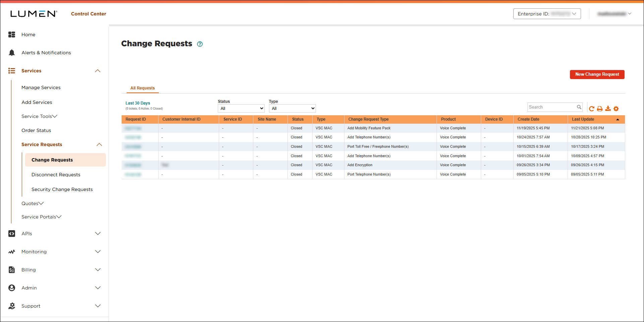Click the refresh icon above the table
The width and height of the screenshot is (644, 322).
[591, 109]
